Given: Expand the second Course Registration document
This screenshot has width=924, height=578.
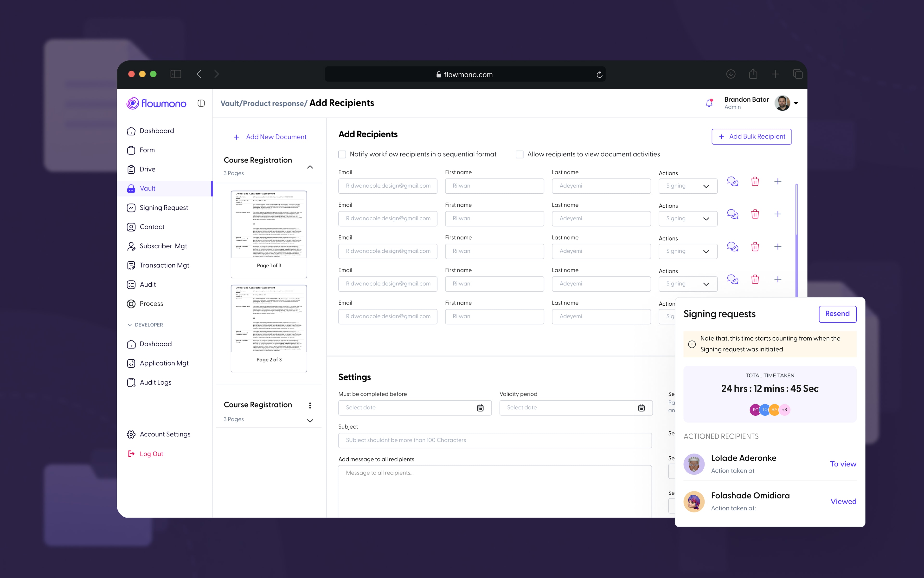Looking at the screenshot, I should pyautogui.click(x=310, y=420).
